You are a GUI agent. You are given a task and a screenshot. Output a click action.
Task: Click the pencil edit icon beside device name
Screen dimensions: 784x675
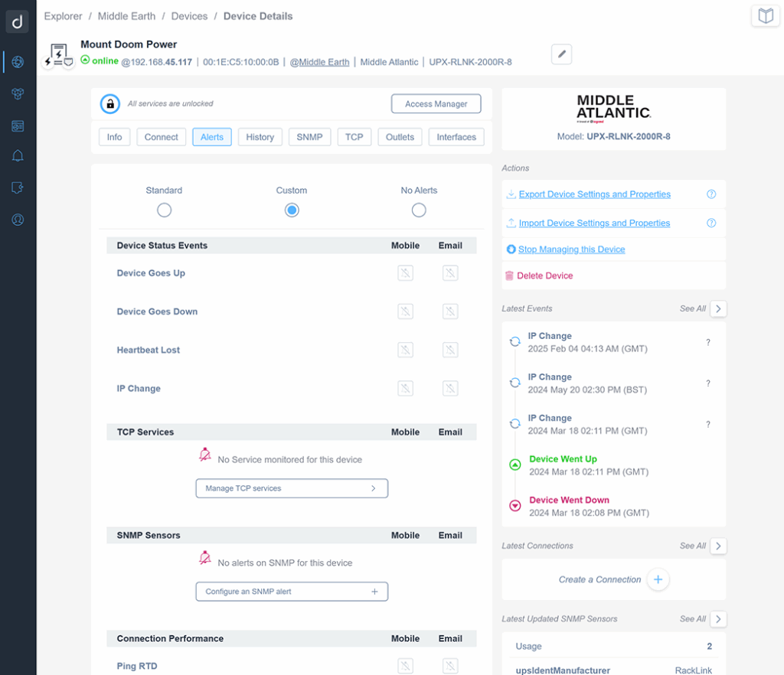tap(561, 54)
